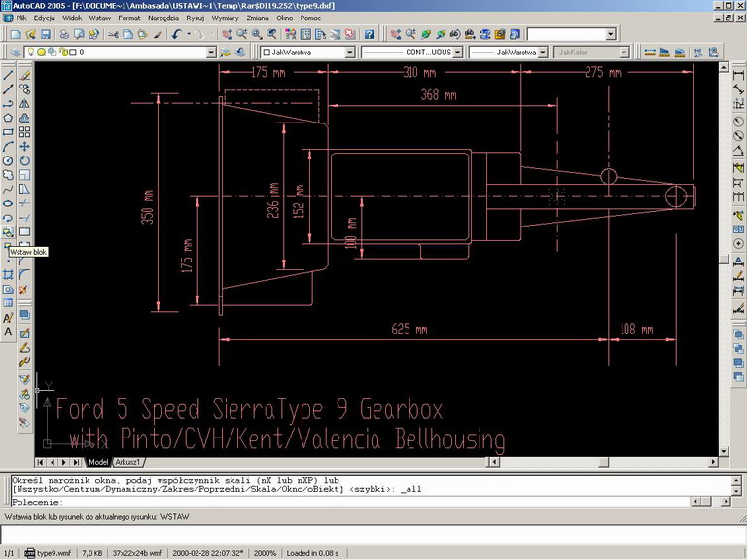The height and width of the screenshot is (560, 747).
Task: Select the Move modify tool
Action: [x=24, y=146]
